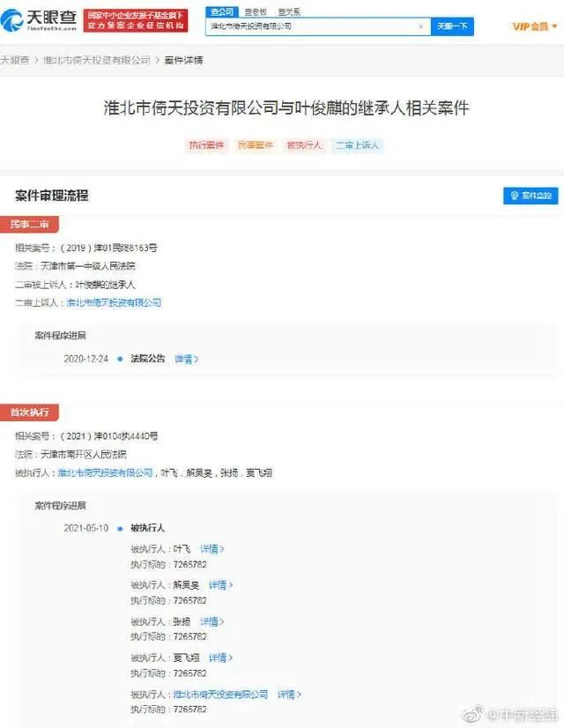This screenshot has height=728, width=564.
Task: Expand 详情 for the 法院公告 entry
Action: click(186, 359)
